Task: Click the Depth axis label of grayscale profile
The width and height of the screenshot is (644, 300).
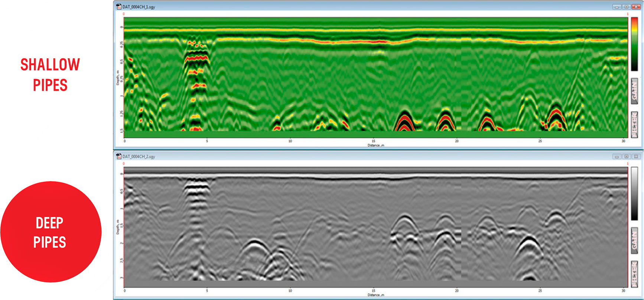Action: 118,226
